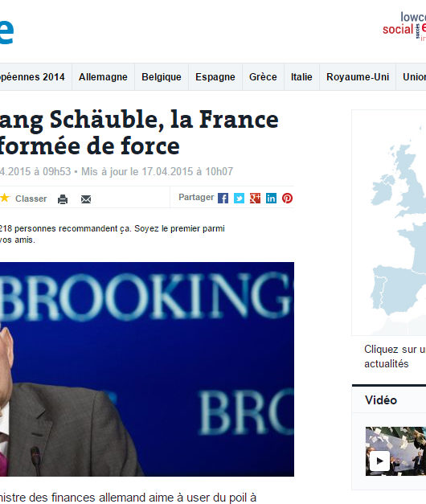
Task: Open the Royaume-Uni tab
Action: click(358, 77)
